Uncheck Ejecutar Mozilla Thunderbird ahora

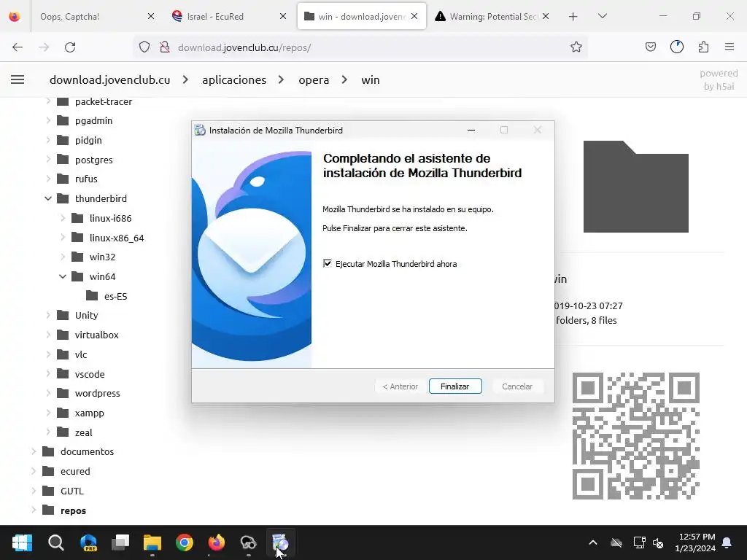click(328, 263)
